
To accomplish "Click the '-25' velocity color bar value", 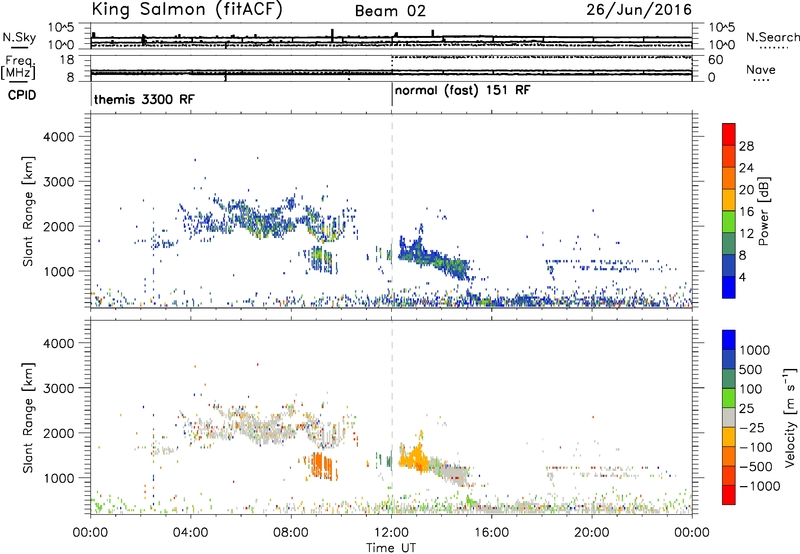I will pyautogui.click(x=752, y=428).
